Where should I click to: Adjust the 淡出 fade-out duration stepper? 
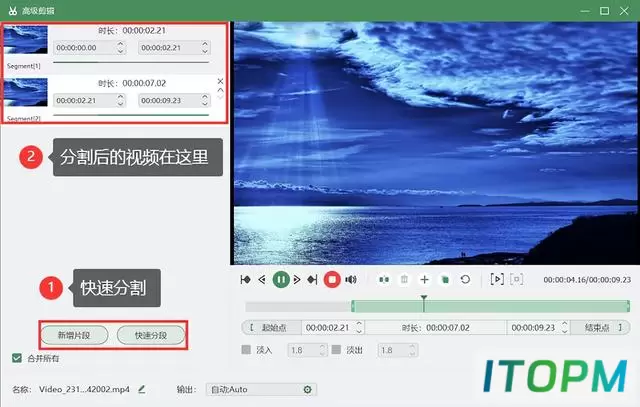point(412,350)
